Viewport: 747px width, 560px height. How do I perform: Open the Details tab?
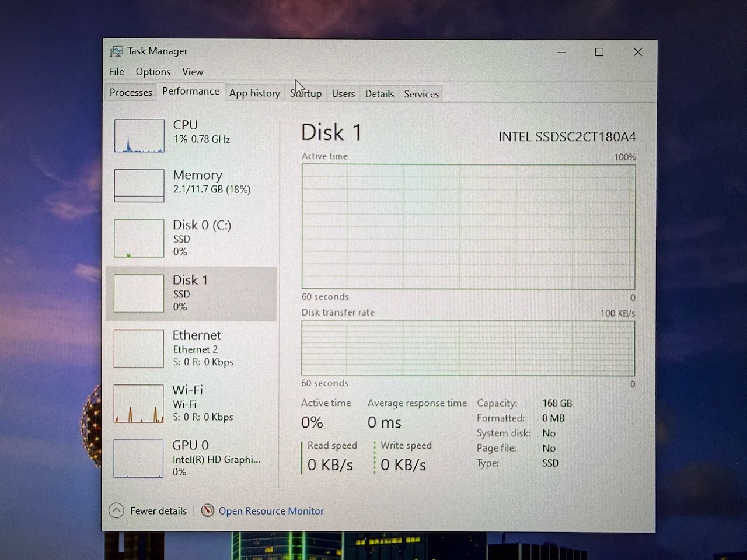(379, 94)
